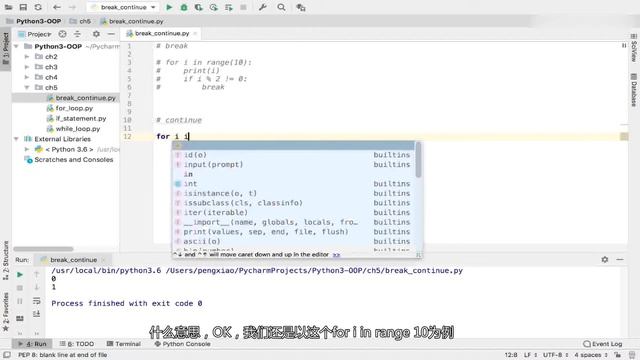Viewport: 640px width, 360px height.
Task: Choose 'in' from the completion list
Action: click(293, 174)
